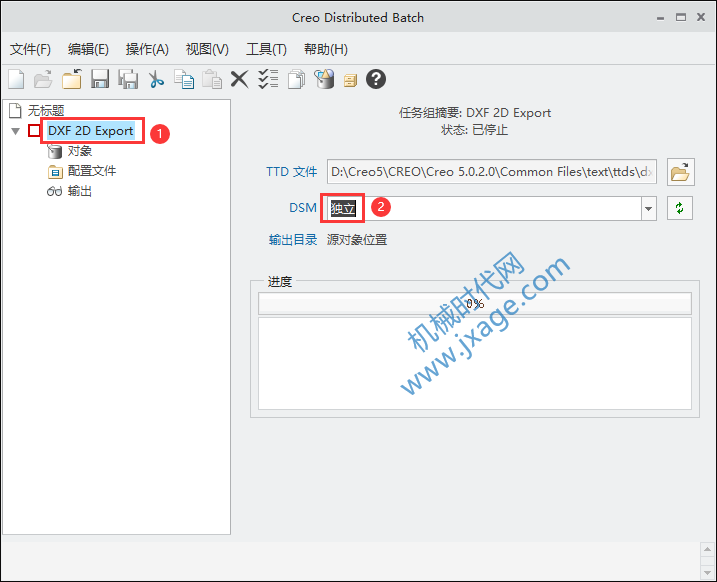Click the small yellow box toolbar icon
717x582 pixels.
pos(350,81)
